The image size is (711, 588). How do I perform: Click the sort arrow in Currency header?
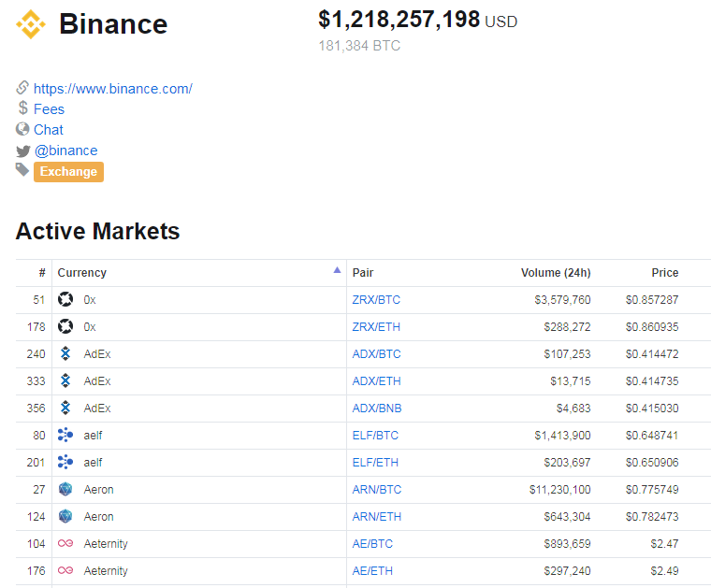pos(337,270)
